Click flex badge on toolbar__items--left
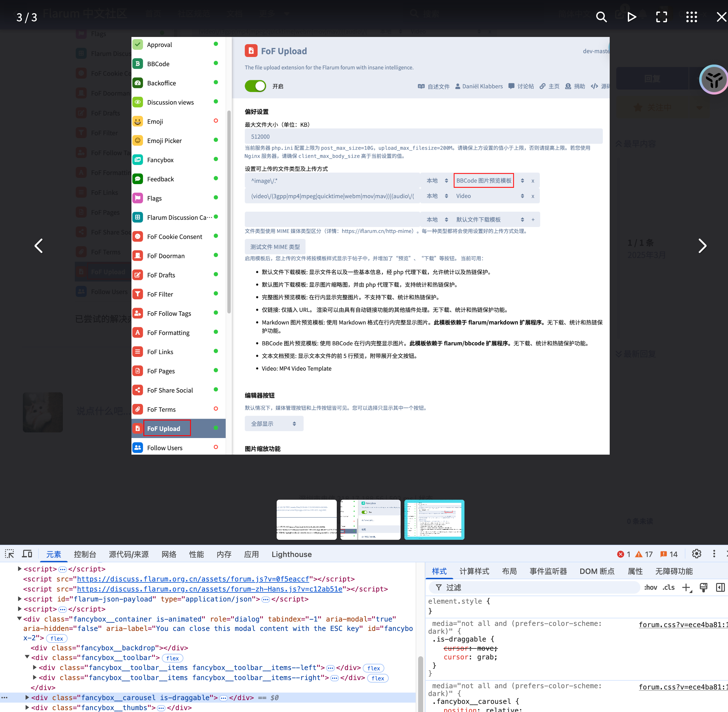Image resolution: width=728 pixels, height=712 pixels. click(373, 668)
